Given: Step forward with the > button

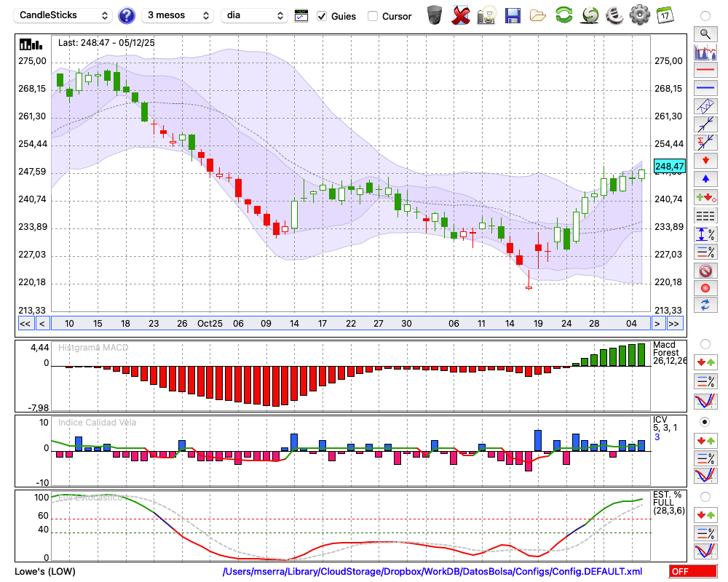Looking at the screenshot, I should point(657,324).
